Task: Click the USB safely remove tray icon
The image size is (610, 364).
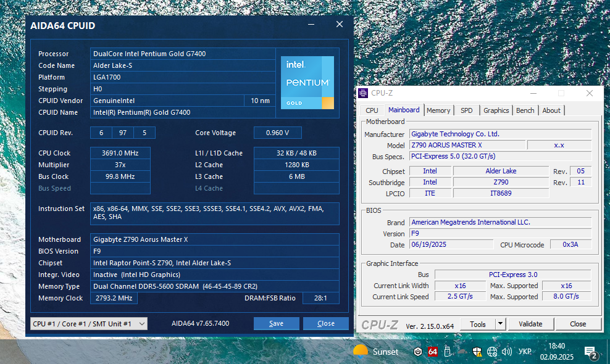Action: click(448, 352)
